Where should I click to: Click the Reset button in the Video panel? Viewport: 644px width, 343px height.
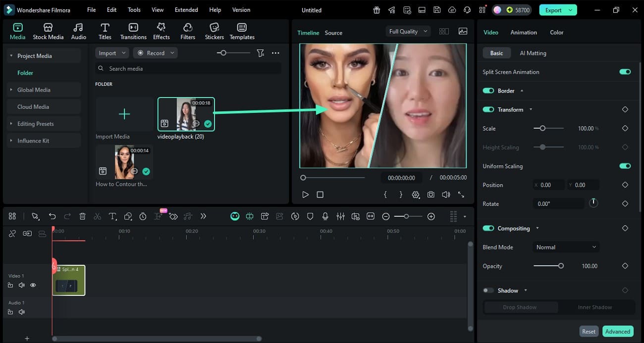589,331
